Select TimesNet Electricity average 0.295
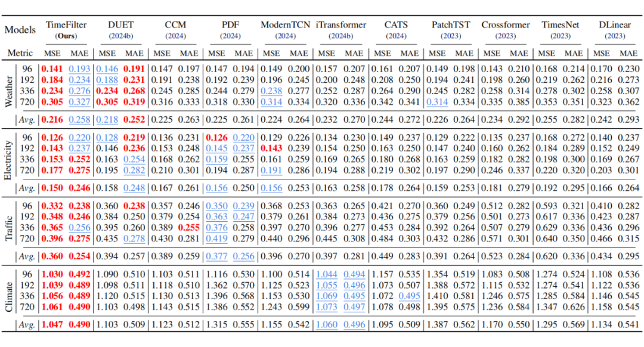644x347 pixels. [574, 188]
